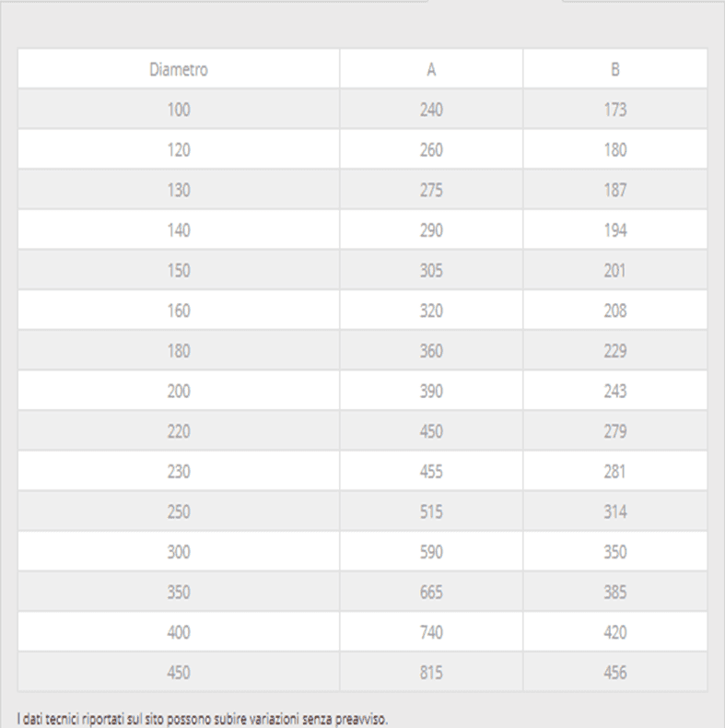Viewport: 725px width, 728px height.
Task: Click the B value 456 cell
Action: (x=615, y=673)
